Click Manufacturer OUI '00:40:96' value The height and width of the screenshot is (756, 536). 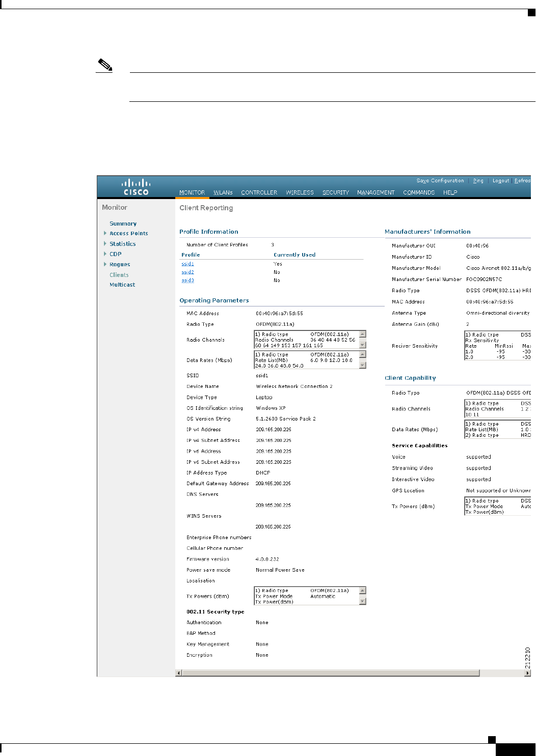[x=477, y=246]
